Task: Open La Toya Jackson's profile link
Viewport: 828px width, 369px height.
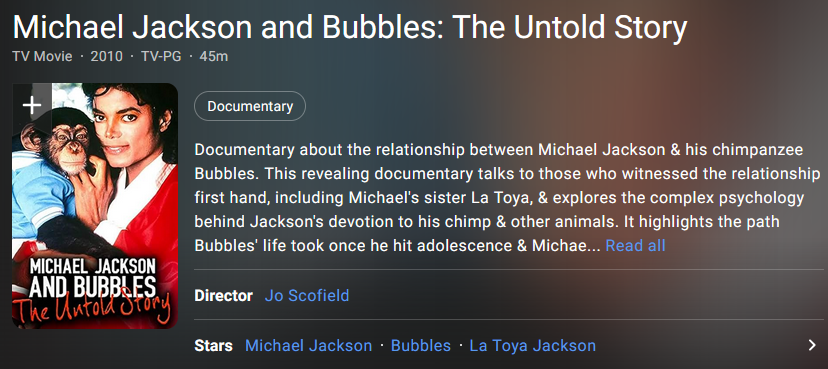Action: tap(532, 345)
